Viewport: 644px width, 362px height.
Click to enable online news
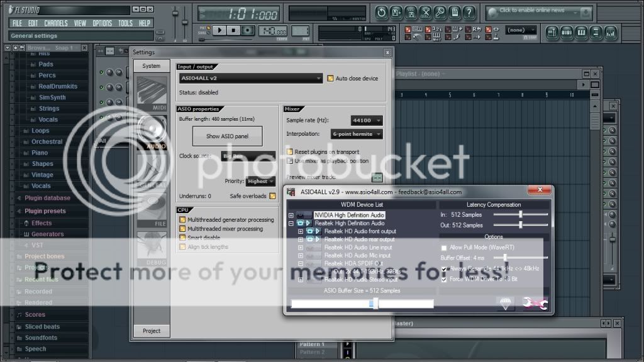pyautogui.click(x=532, y=10)
